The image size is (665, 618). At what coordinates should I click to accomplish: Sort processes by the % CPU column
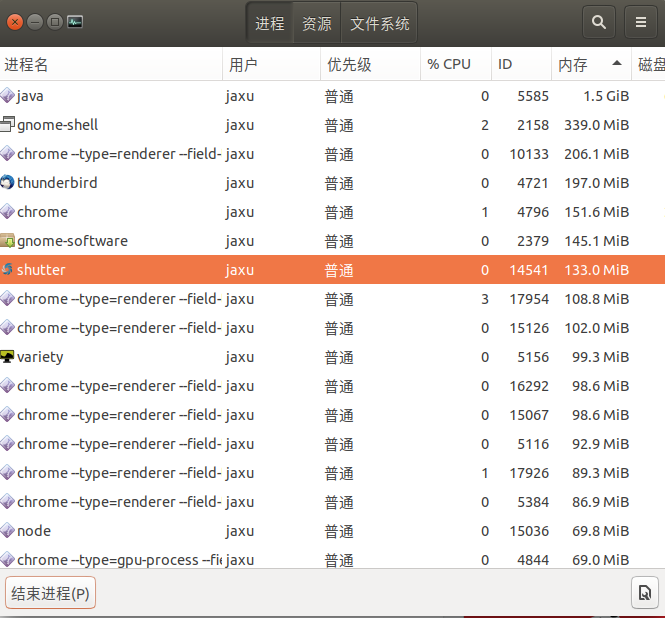[455, 64]
